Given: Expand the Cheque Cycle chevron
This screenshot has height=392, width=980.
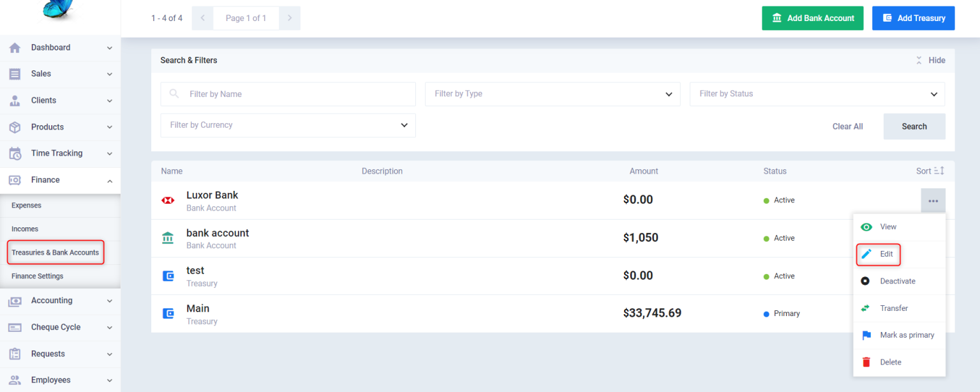Looking at the screenshot, I should (110, 328).
